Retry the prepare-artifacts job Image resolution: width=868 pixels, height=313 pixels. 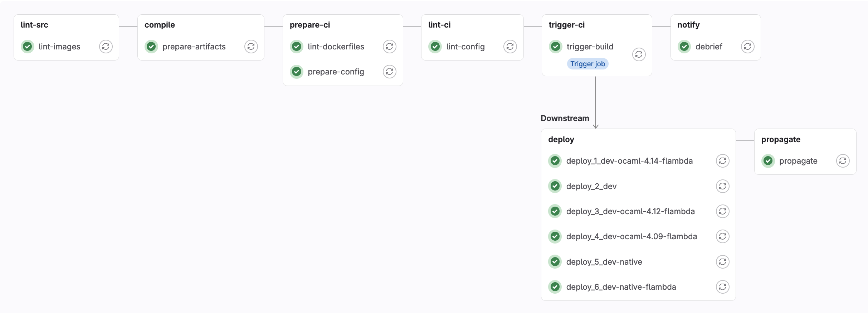(x=251, y=47)
